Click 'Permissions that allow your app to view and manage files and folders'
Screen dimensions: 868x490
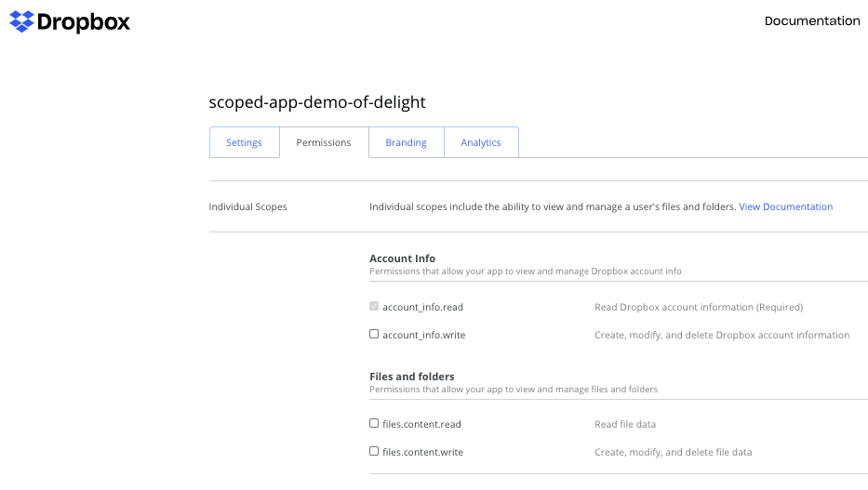514,390
